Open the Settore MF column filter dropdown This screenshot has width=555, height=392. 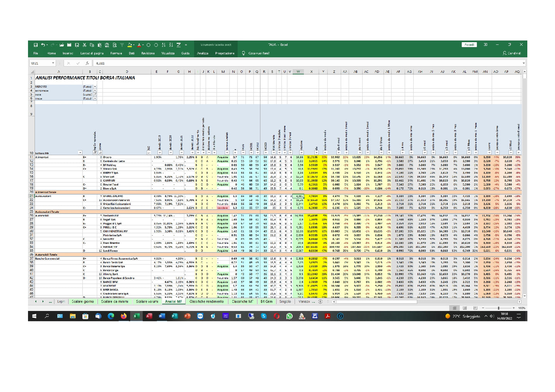80,153
